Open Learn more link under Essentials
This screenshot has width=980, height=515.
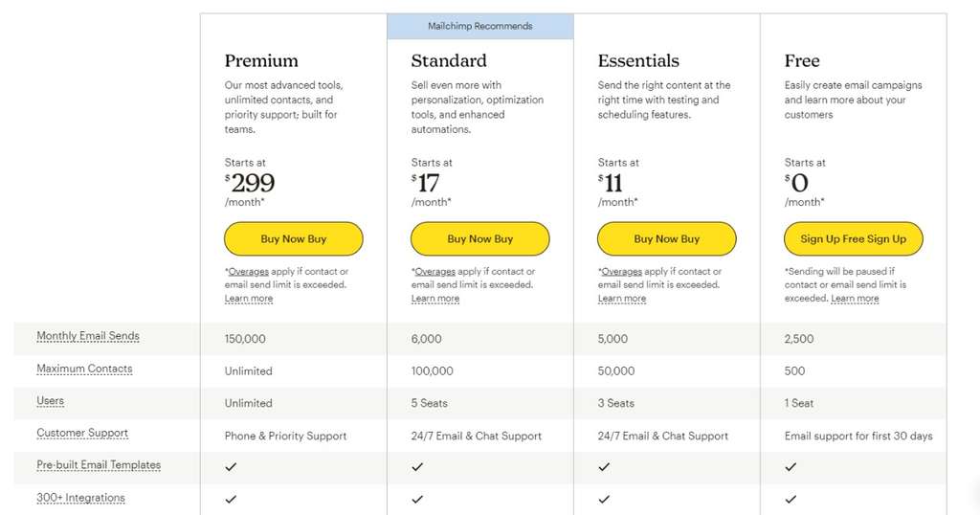[x=622, y=299]
